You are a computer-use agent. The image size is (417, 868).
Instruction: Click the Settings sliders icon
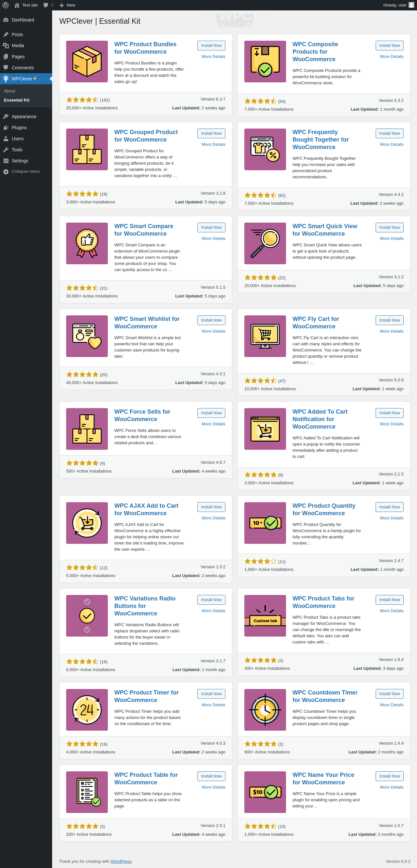pos(6,161)
